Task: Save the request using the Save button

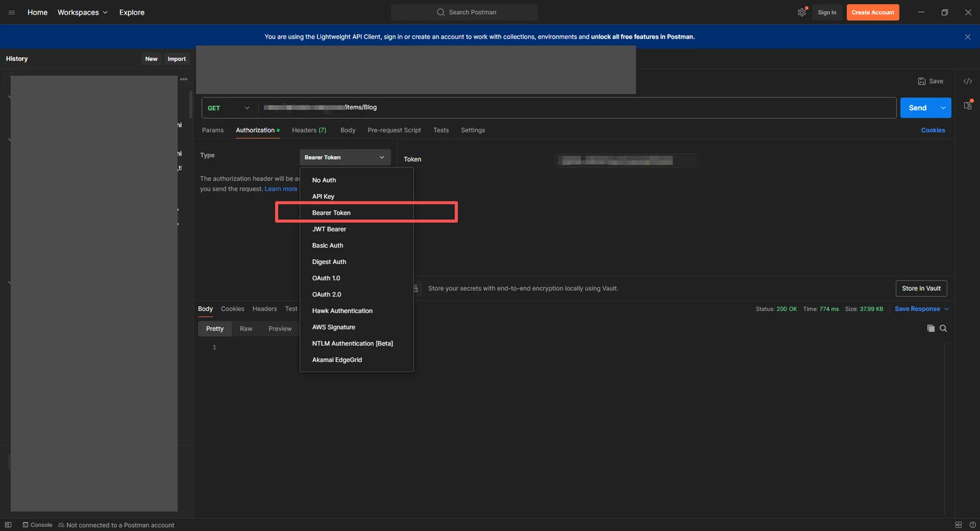Action: 930,81
